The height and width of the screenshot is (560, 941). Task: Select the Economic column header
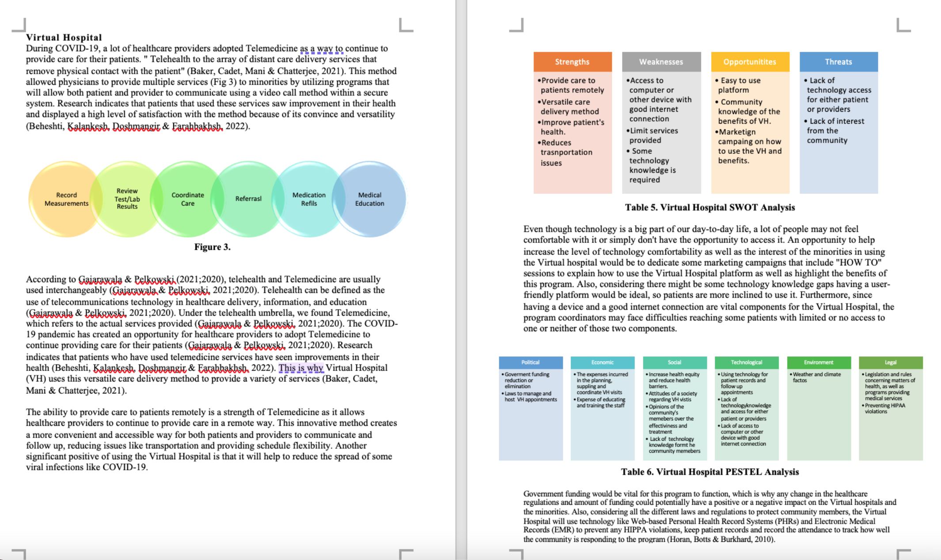point(602,362)
